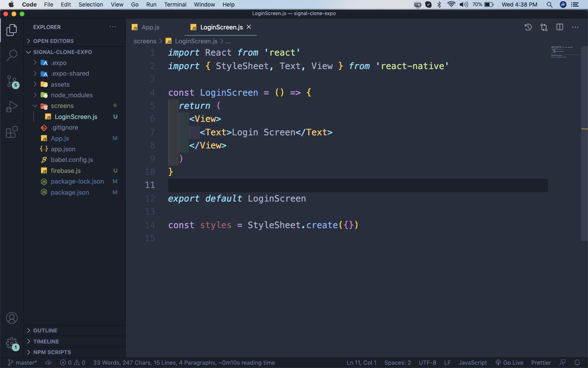Collapse the screens folder
Viewport: 588px width, 368px height.
coord(75,106)
